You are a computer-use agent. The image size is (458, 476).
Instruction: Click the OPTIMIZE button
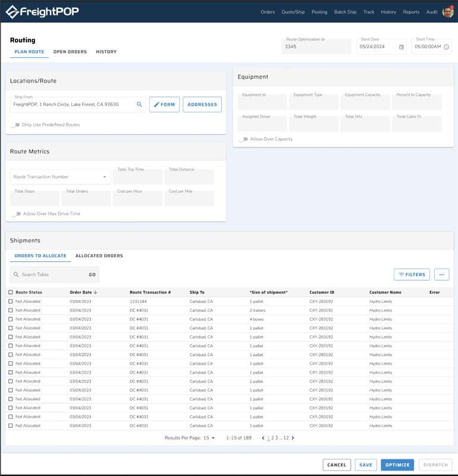coord(397,465)
